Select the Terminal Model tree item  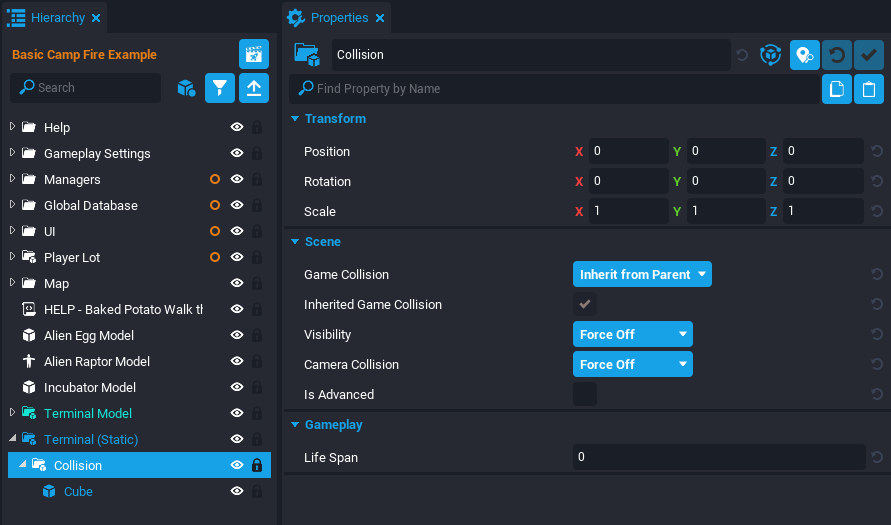(87, 413)
